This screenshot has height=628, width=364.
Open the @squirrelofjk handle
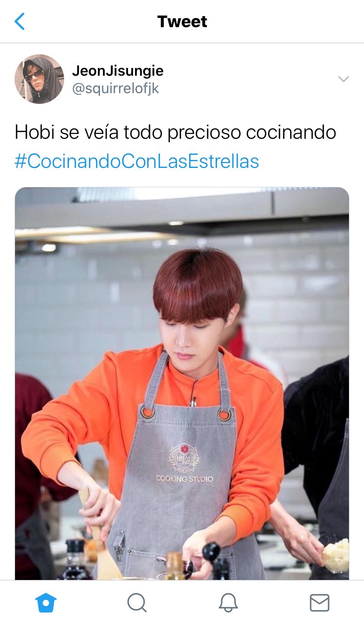(116, 89)
